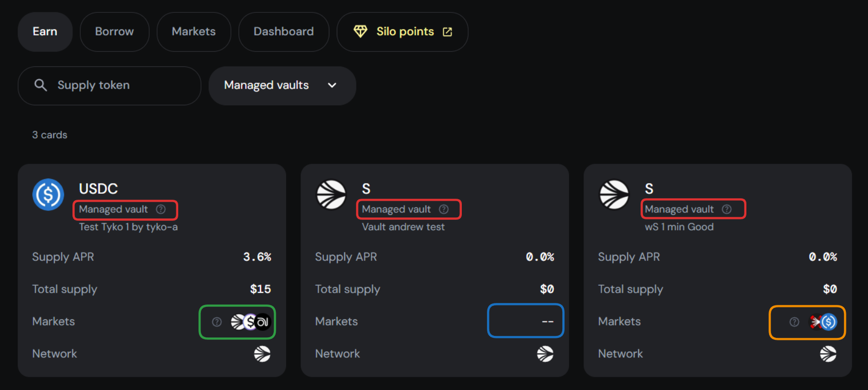This screenshot has height=390, width=868.
Task: Click help icon next to Vault andrew test's Managed vault
Action: tap(444, 210)
